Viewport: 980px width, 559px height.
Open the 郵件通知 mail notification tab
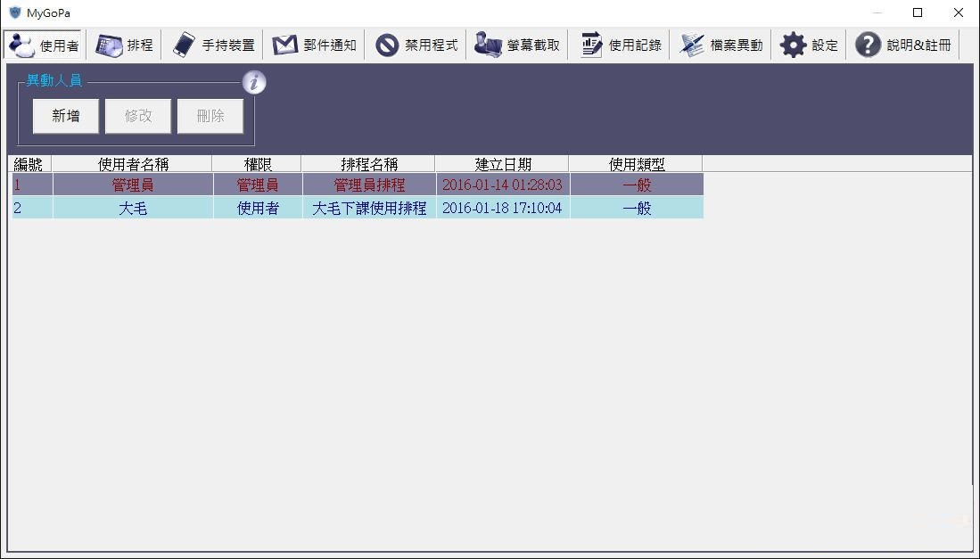coord(314,45)
